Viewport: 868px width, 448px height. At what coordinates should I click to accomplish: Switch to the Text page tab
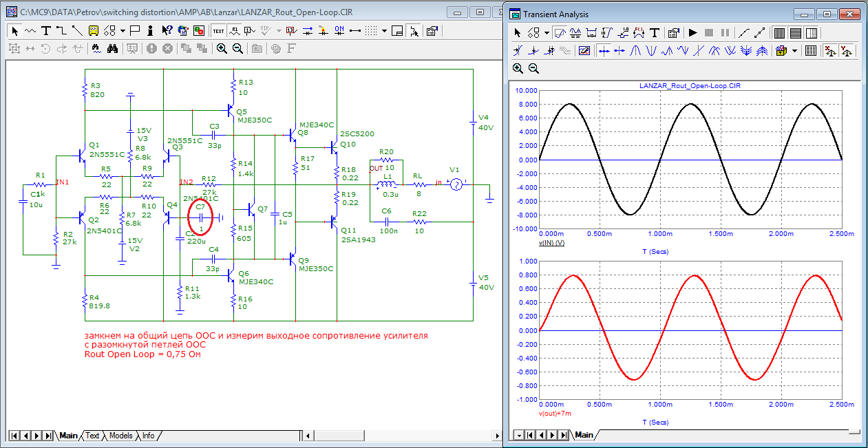coord(92,436)
